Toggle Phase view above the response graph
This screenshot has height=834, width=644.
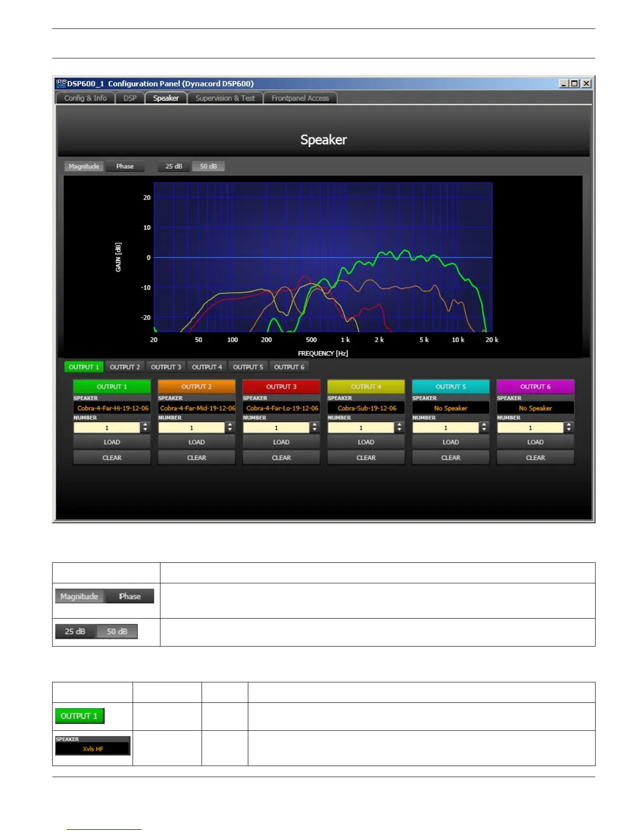pyautogui.click(x=125, y=166)
